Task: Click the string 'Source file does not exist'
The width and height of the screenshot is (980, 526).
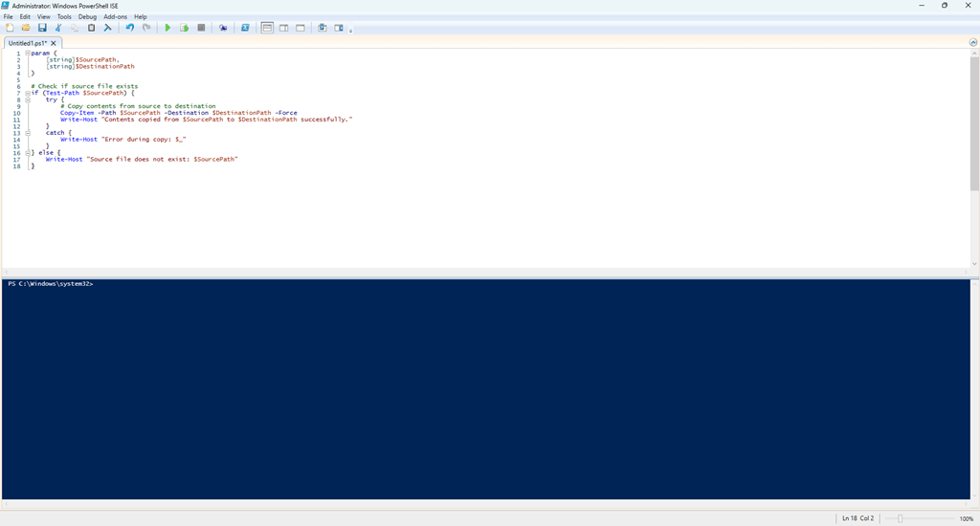Action: [162, 160]
